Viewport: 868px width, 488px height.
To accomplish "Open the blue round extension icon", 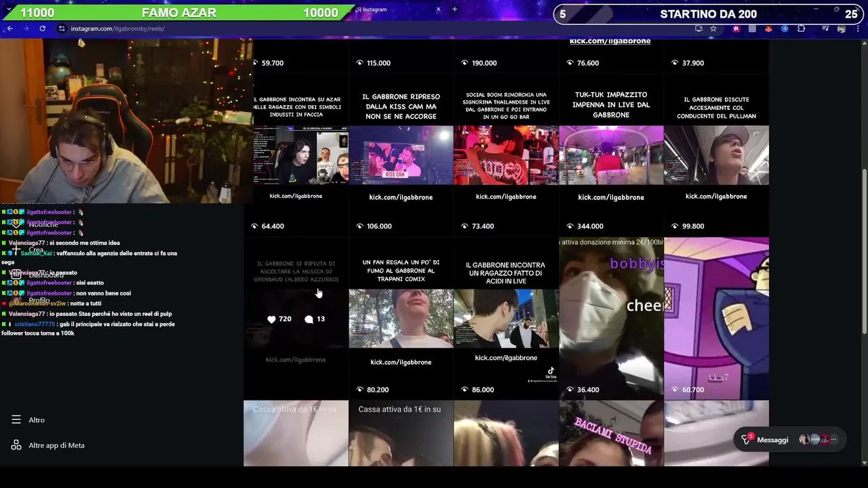I will pyautogui.click(x=785, y=28).
